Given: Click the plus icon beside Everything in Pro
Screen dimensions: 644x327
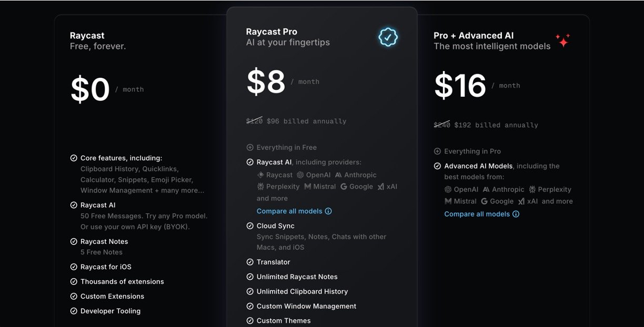Looking at the screenshot, I should [437, 151].
